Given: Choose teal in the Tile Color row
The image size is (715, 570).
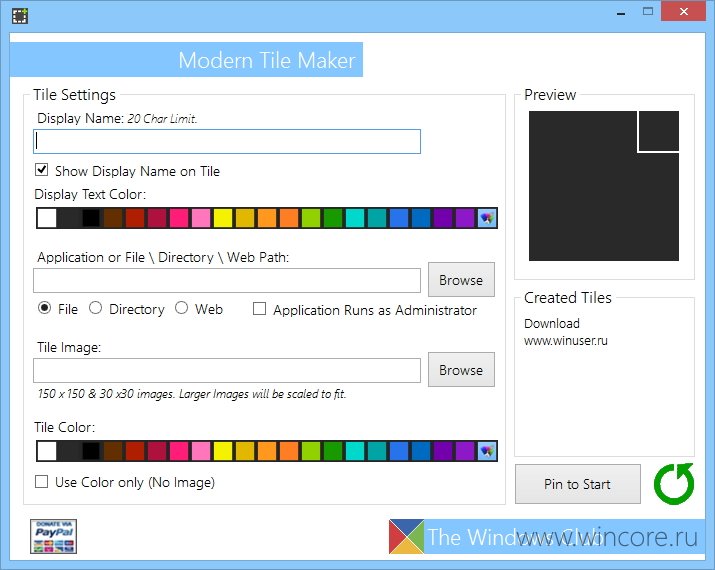Looking at the screenshot, I should tap(377, 451).
